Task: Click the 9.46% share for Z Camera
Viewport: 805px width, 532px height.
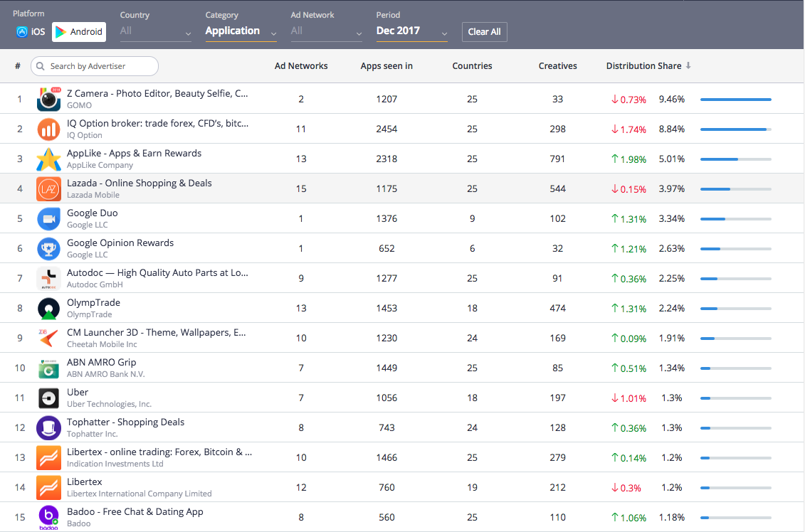Action: tap(671, 99)
